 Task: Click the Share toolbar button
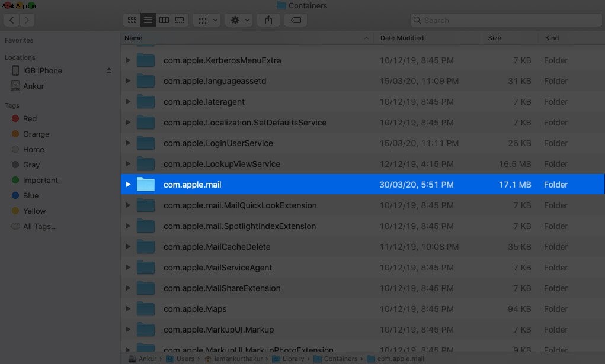268,20
